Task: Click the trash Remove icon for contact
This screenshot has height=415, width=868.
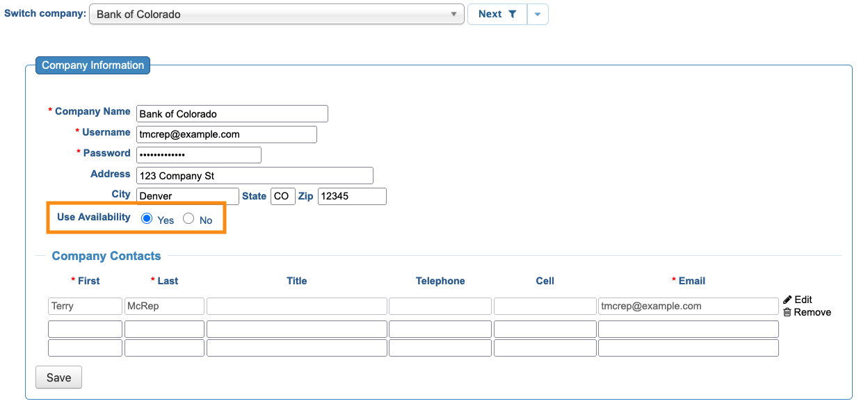Action: coord(787,312)
